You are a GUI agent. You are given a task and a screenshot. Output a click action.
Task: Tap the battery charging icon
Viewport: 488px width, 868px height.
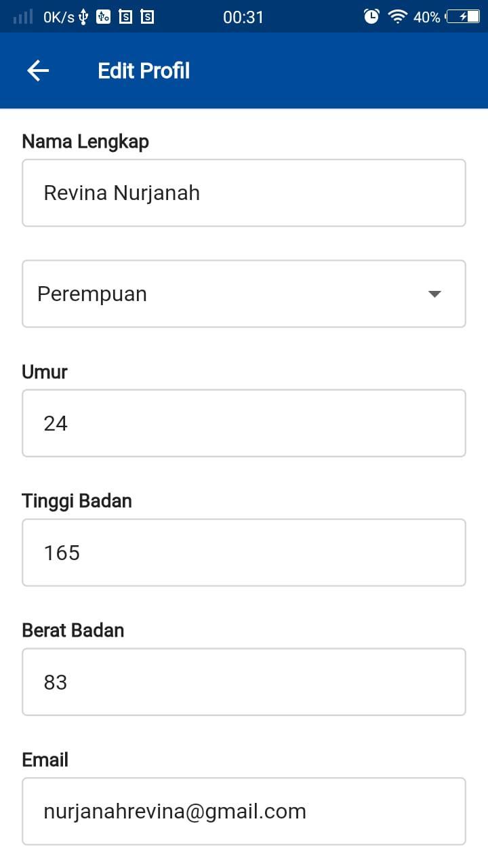pos(463,17)
